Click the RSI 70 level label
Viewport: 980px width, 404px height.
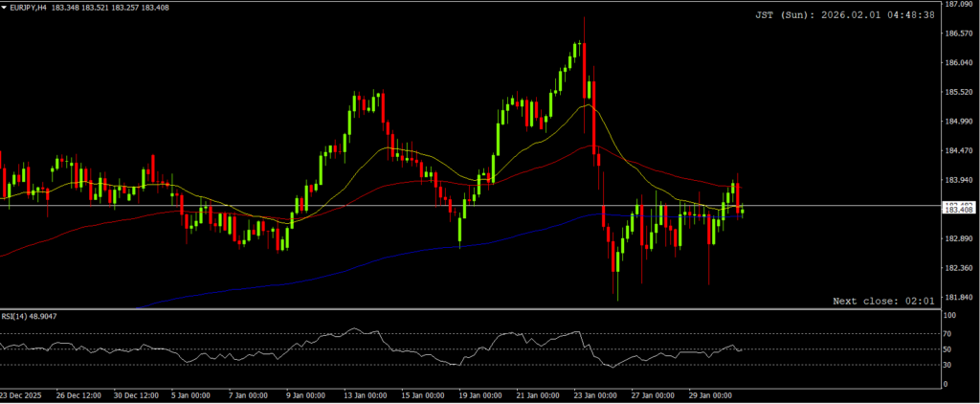click(949, 333)
